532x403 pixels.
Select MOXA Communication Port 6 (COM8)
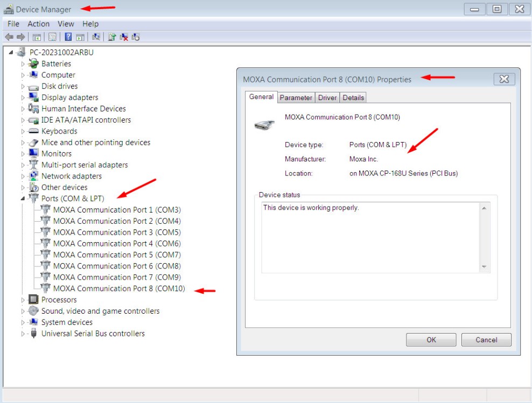(x=117, y=266)
